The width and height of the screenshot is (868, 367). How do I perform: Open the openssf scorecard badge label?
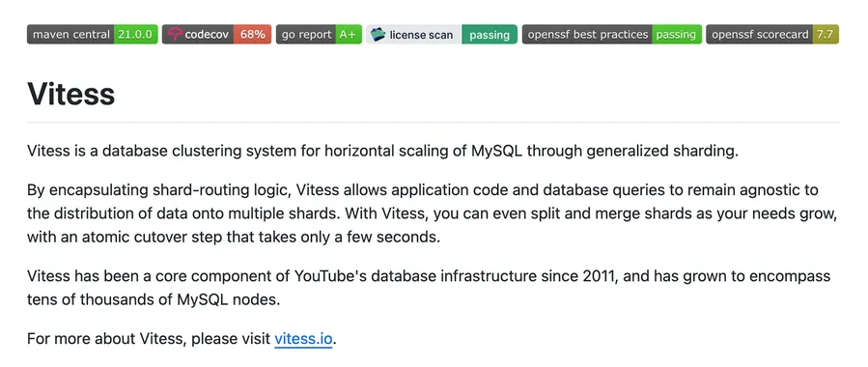(760, 35)
